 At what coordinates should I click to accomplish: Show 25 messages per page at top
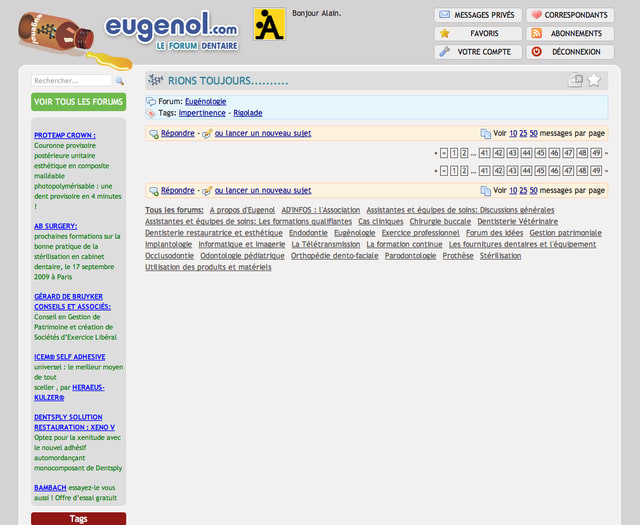point(523,133)
